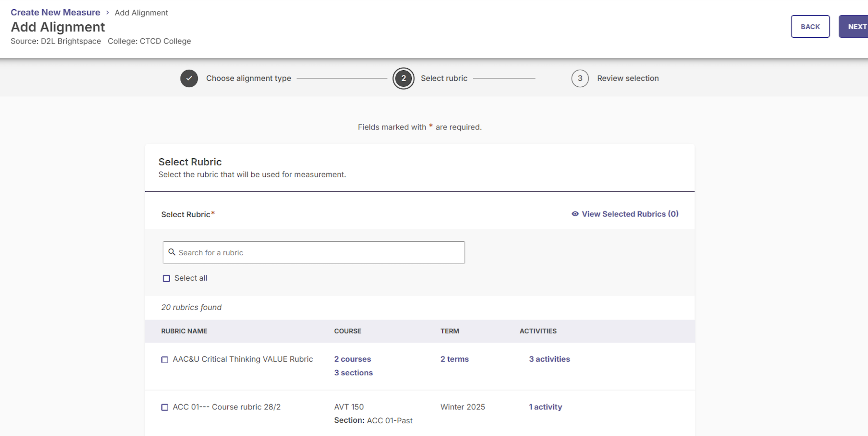
Task: Open the 1 activity link
Action: coord(545,407)
